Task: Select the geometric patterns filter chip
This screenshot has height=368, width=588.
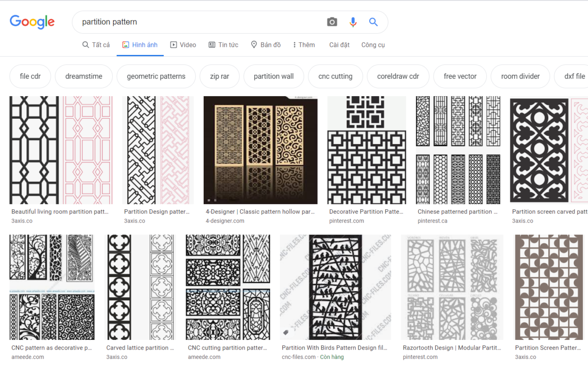Action: (156, 76)
